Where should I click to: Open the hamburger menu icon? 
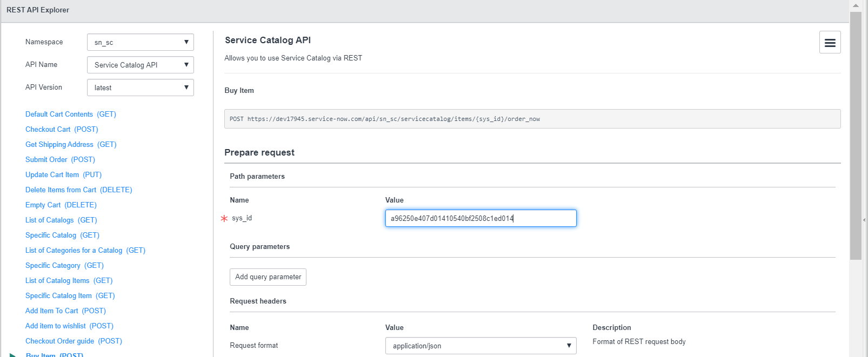click(830, 42)
